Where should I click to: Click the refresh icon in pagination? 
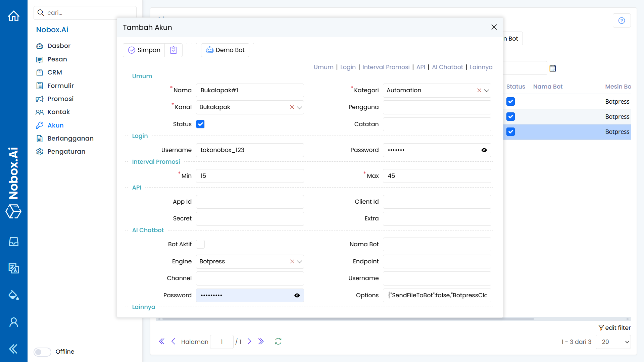tap(278, 342)
